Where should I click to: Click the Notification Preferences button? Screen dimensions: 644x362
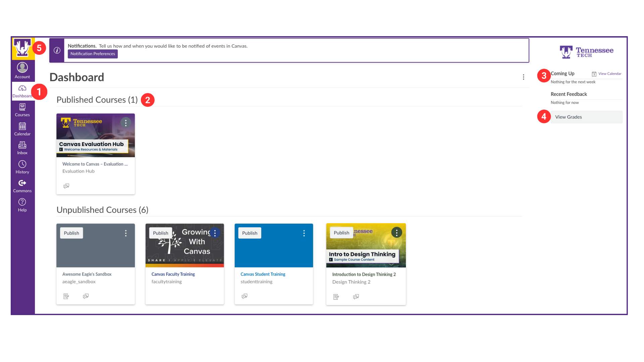(x=93, y=54)
